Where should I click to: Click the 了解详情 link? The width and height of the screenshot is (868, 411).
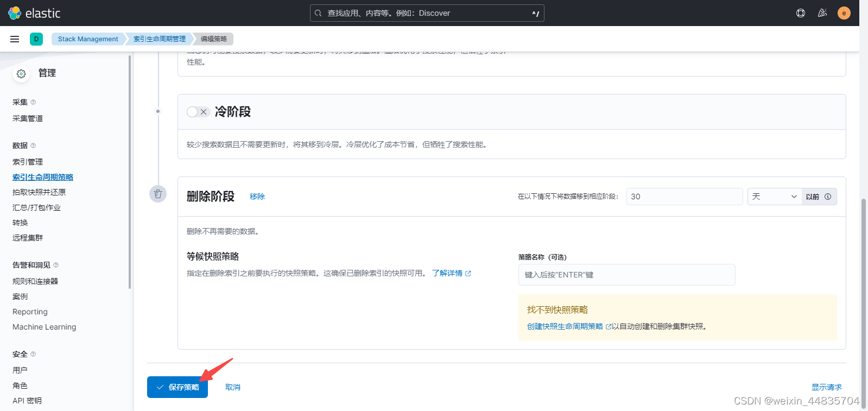(x=451, y=273)
